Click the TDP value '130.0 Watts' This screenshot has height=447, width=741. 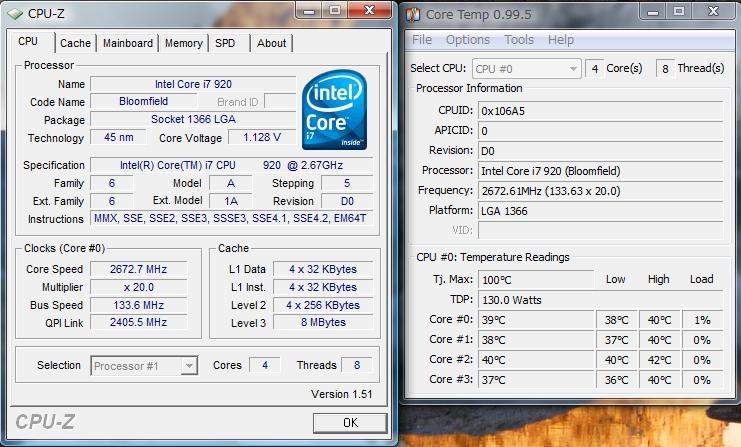coord(601,300)
